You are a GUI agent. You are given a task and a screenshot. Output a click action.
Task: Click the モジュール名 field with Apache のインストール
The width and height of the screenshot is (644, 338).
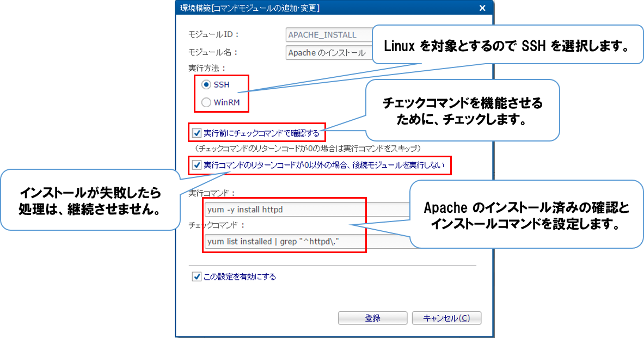click(329, 53)
